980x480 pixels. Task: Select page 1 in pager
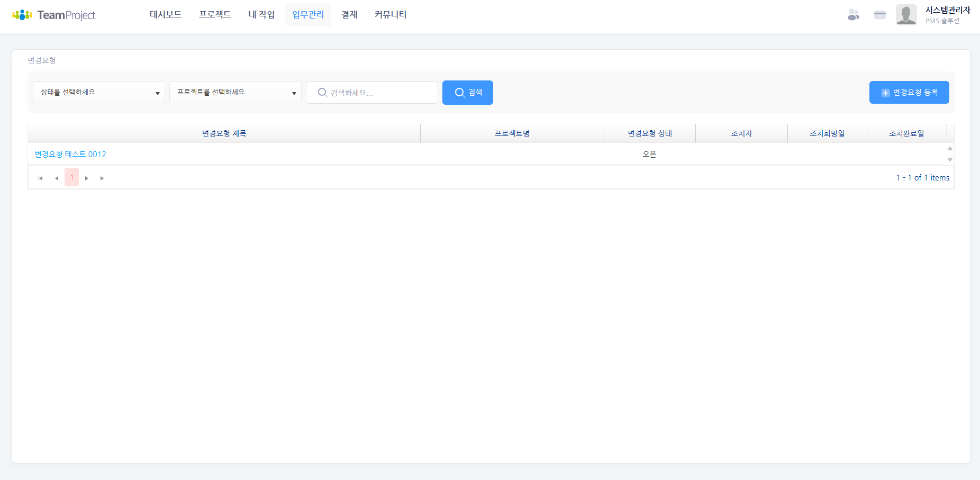click(72, 177)
